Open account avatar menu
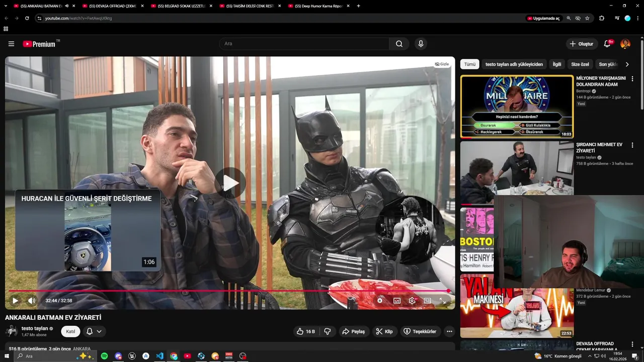Image resolution: width=644 pixels, height=362 pixels. click(625, 44)
